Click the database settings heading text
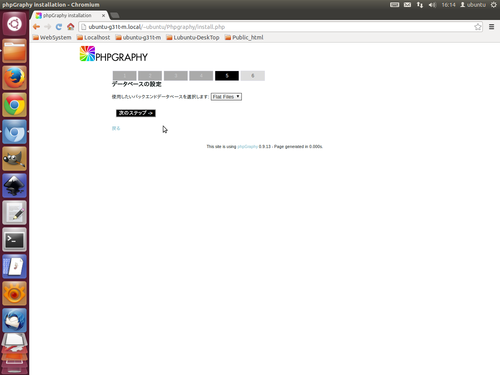Screen dimensions: 500x375 click(x=137, y=84)
